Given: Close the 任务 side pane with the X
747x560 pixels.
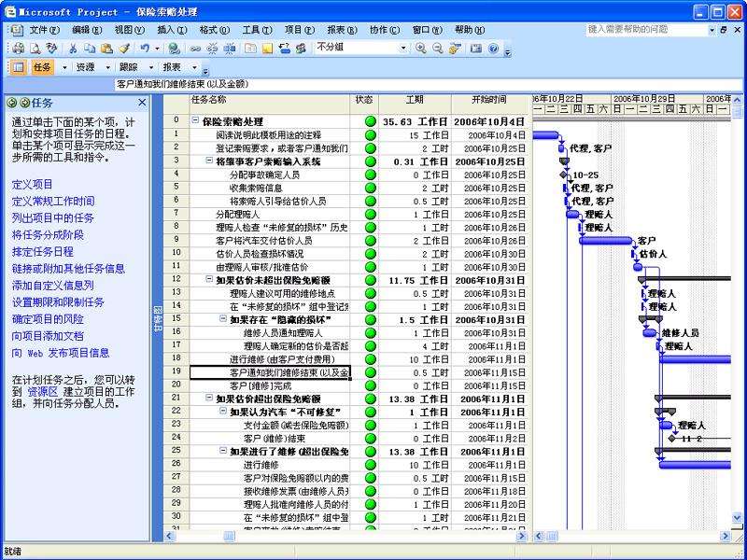Looking at the screenshot, I should [x=142, y=103].
